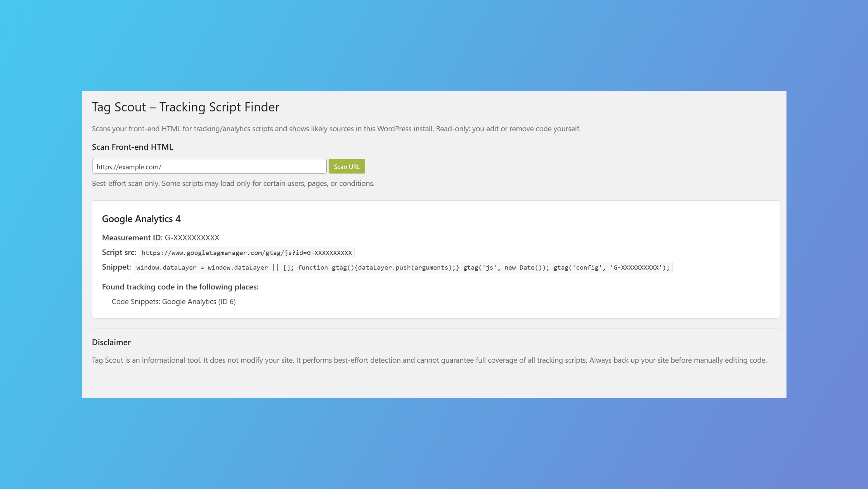Click the Disclaimer heading

(x=111, y=342)
